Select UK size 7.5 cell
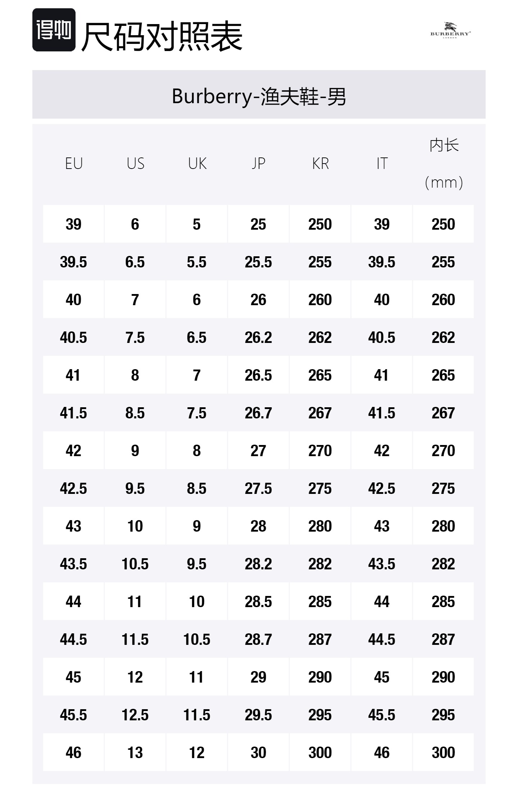This screenshot has width=518, height=812. (196, 413)
